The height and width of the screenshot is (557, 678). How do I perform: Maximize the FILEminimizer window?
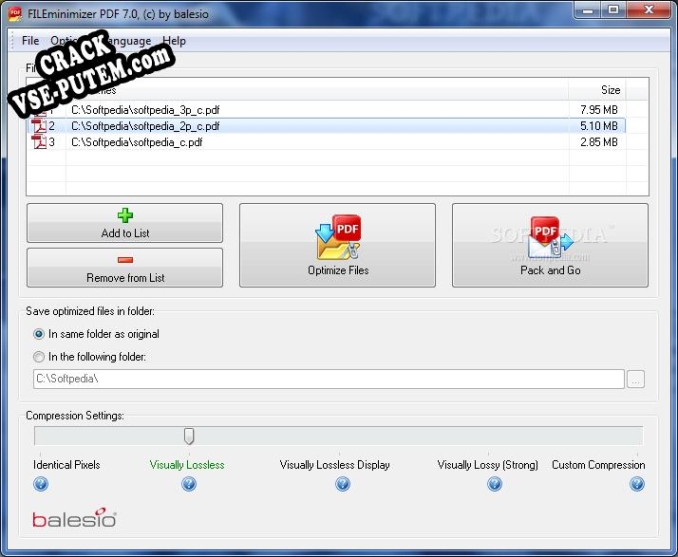click(x=613, y=10)
